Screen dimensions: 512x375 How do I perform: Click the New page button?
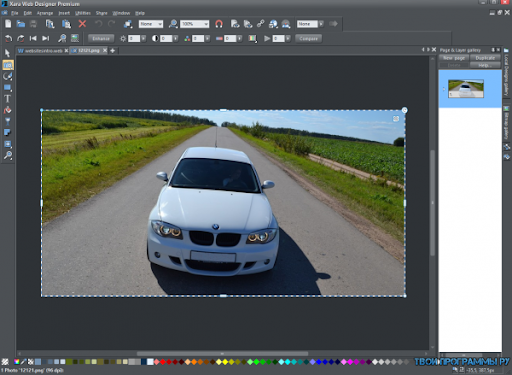pos(454,58)
